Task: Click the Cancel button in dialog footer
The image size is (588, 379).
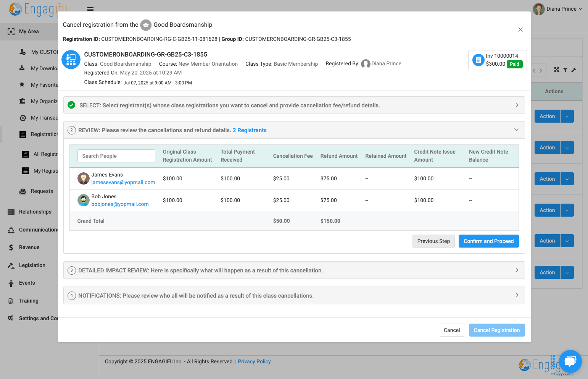Action: 452,330
